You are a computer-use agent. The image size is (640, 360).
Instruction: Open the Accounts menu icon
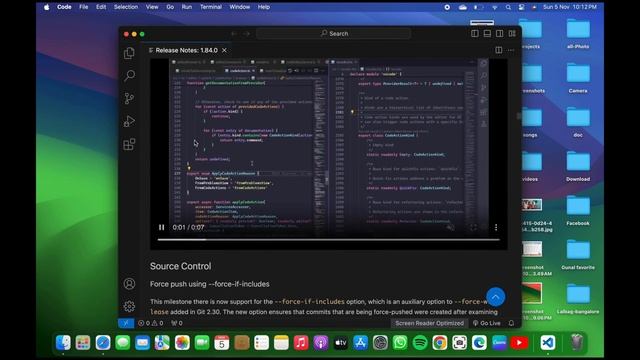point(129,284)
